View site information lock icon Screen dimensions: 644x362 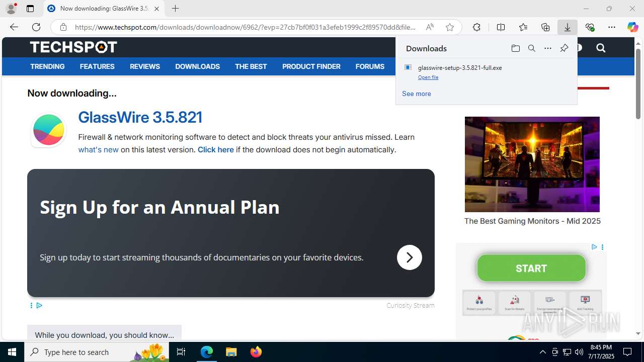tap(63, 27)
